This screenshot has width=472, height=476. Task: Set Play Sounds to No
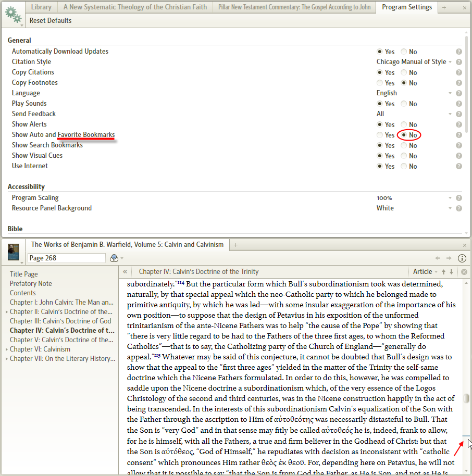(x=404, y=104)
